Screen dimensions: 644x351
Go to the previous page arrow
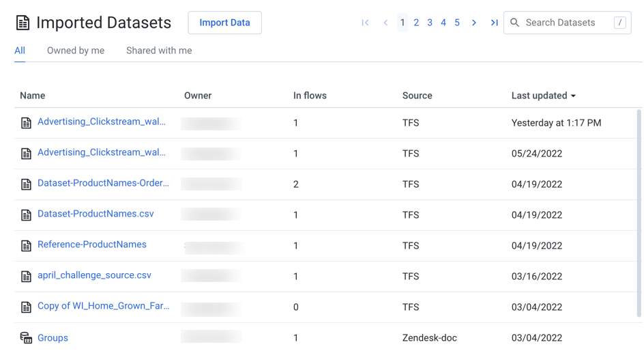click(385, 23)
